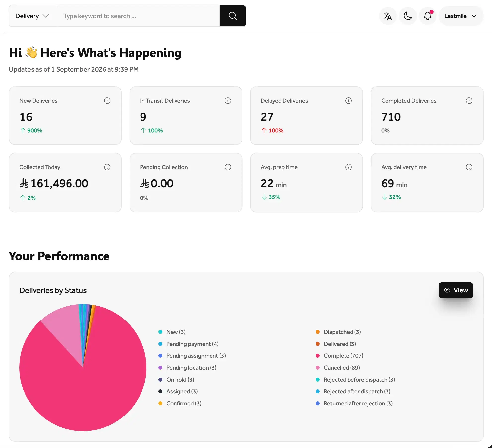Viewport: 492px width, 448px height.
Task: Open the Lastmile account dropdown
Action: coord(461,16)
